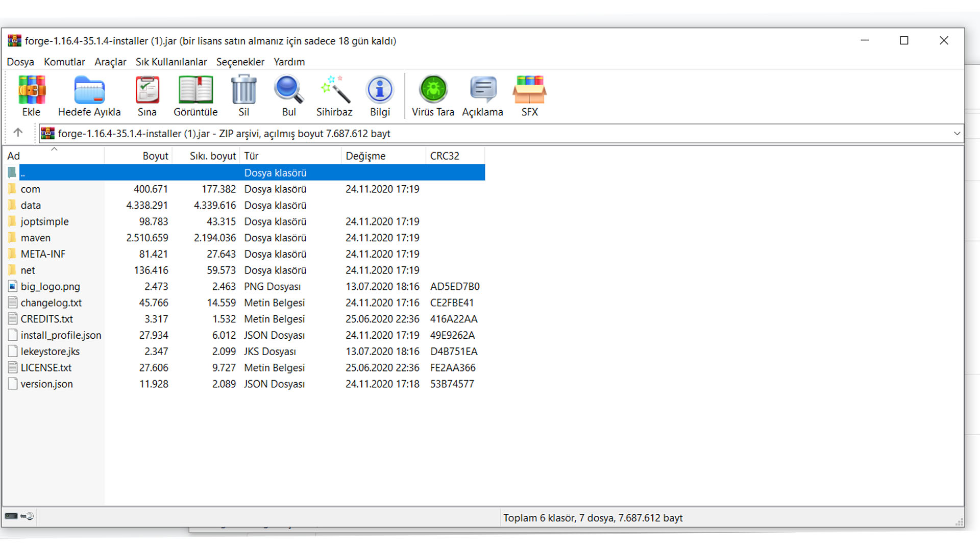Click the lekeystore.jks file icon
The image size is (980, 551).
pyautogui.click(x=13, y=352)
